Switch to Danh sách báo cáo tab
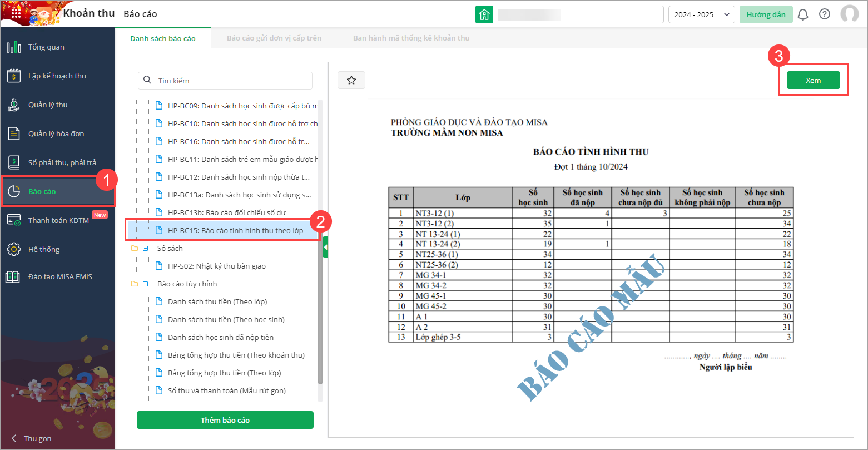 163,38
